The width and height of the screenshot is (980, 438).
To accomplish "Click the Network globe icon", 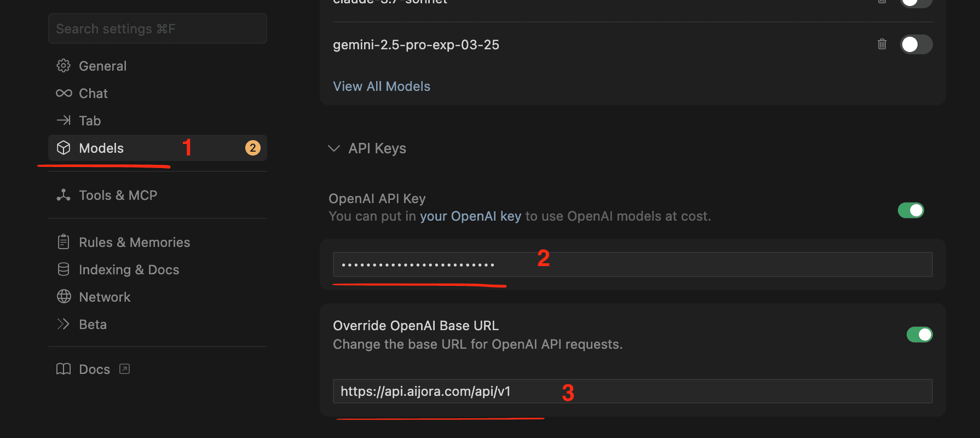I will coord(64,297).
